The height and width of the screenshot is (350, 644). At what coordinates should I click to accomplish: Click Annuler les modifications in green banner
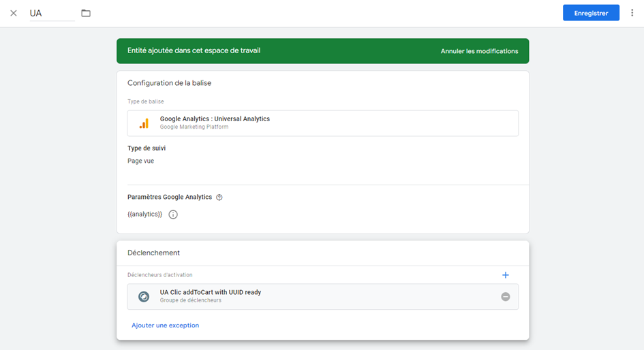479,51
